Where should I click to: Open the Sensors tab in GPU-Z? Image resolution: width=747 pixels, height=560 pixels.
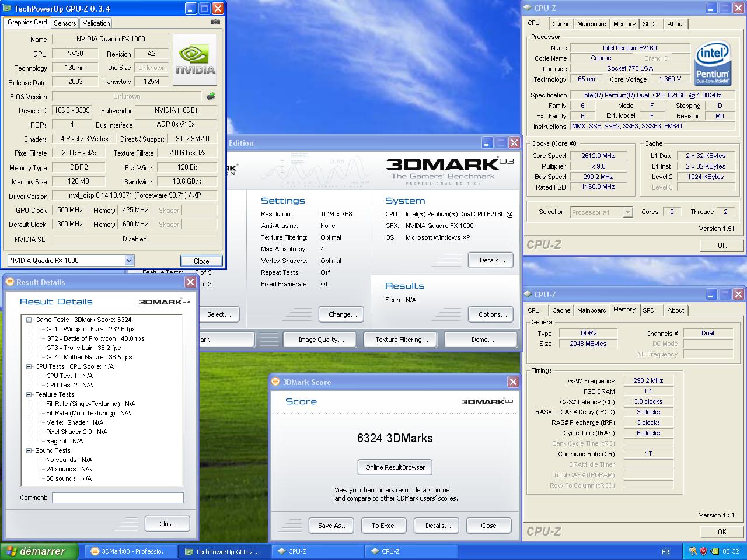click(65, 23)
